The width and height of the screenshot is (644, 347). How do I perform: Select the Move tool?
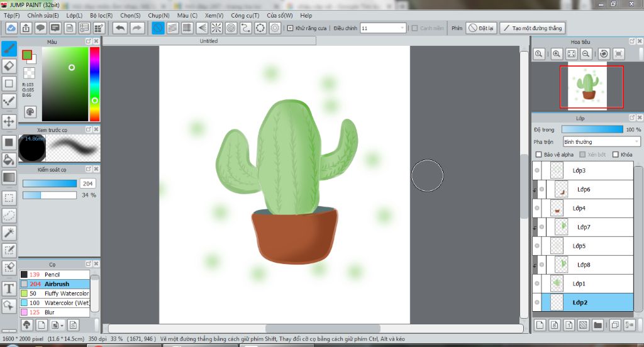(x=9, y=121)
